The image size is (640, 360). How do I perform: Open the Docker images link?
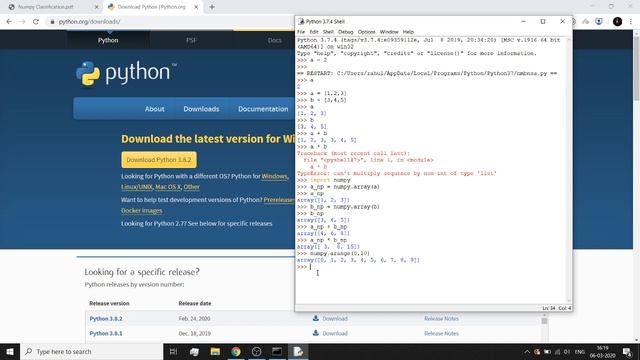pos(142,211)
